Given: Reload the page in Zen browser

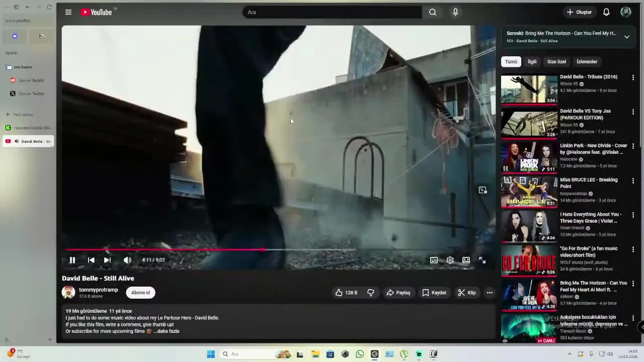Looking at the screenshot, I should 49,7.
